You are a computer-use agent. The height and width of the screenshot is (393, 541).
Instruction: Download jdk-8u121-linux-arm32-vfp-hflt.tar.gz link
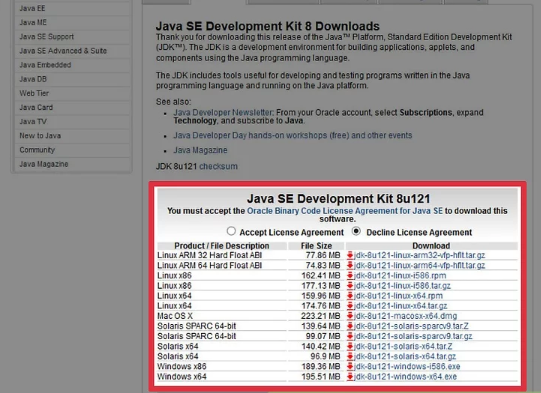click(420, 255)
